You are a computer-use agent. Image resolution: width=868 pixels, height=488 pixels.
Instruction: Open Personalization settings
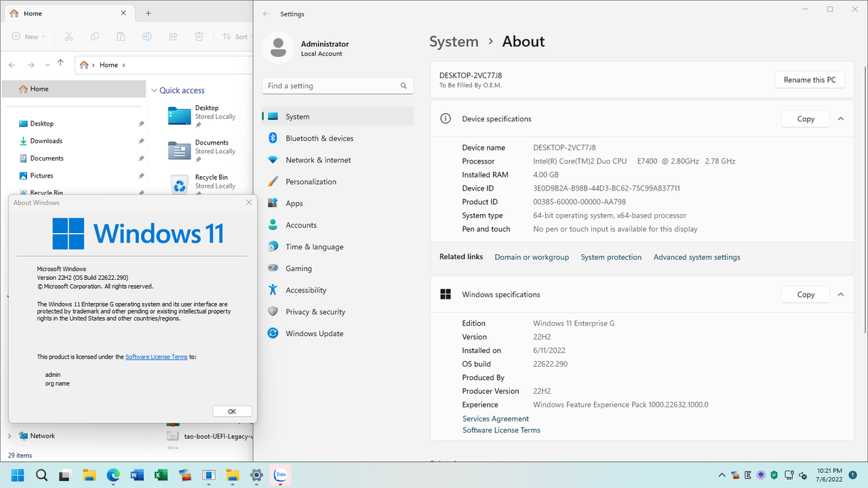tap(338, 182)
